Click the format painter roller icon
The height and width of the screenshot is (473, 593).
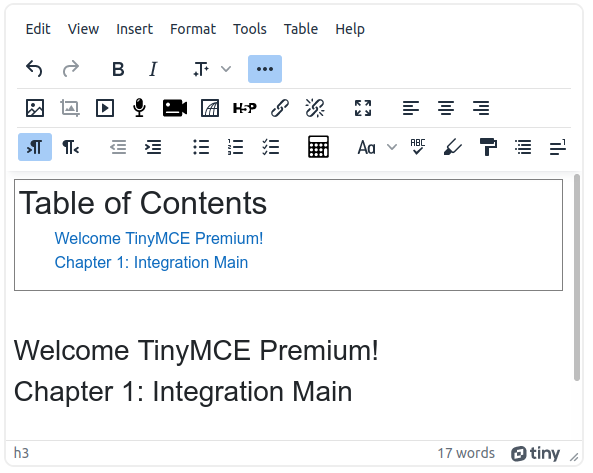(488, 147)
